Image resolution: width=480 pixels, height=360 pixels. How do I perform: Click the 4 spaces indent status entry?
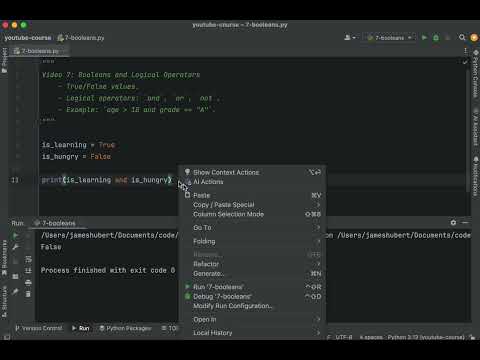pyautogui.click(x=371, y=337)
